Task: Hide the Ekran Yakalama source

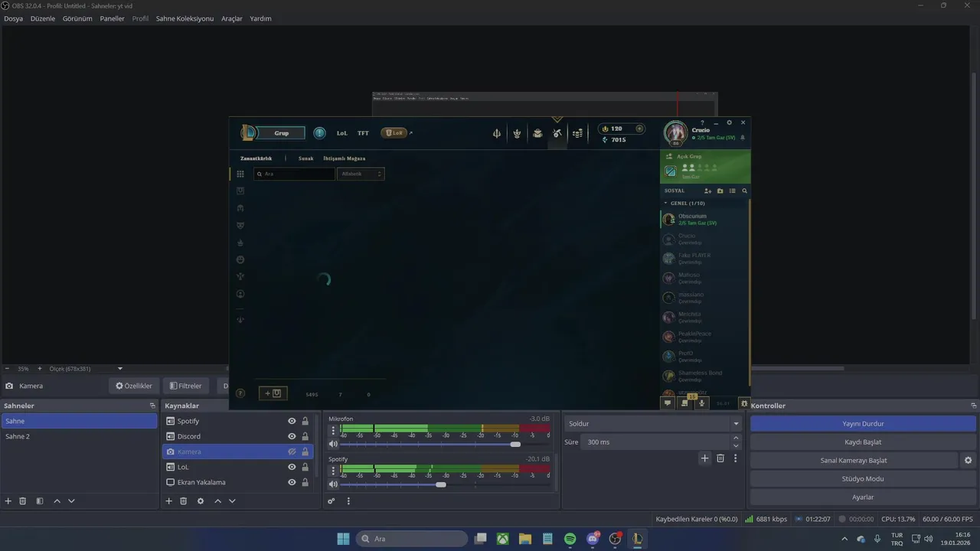Action: (292, 482)
